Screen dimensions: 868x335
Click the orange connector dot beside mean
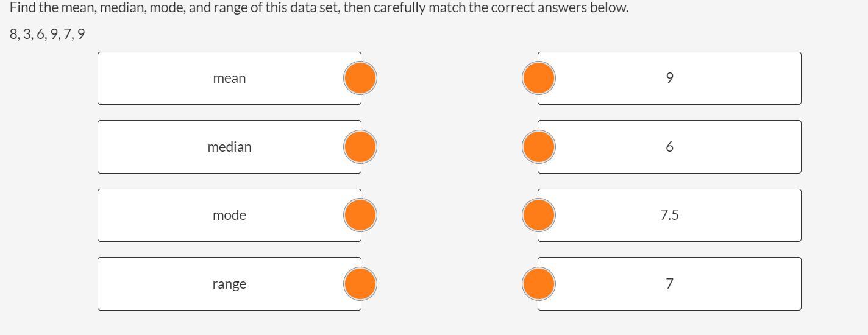(x=360, y=78)
